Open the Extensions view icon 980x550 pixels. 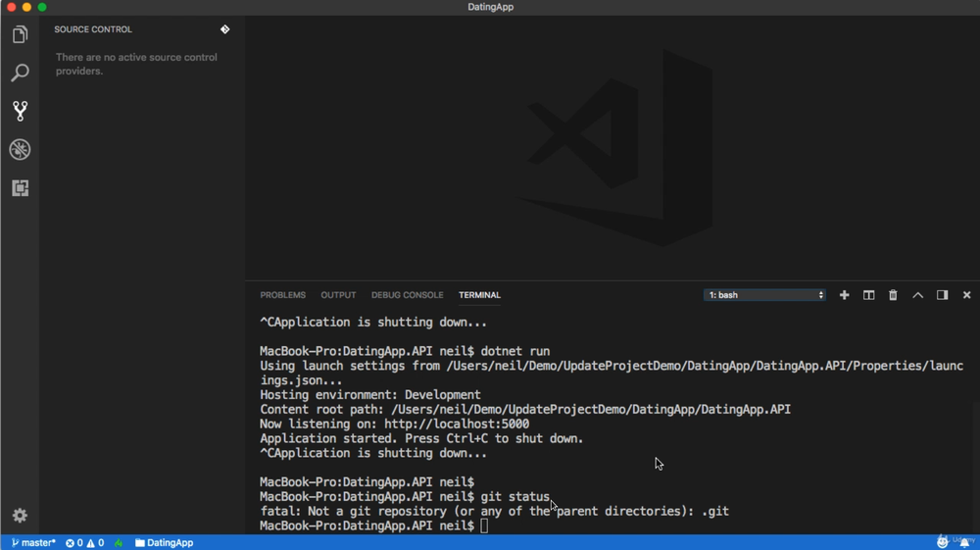(x=20, y=188)
